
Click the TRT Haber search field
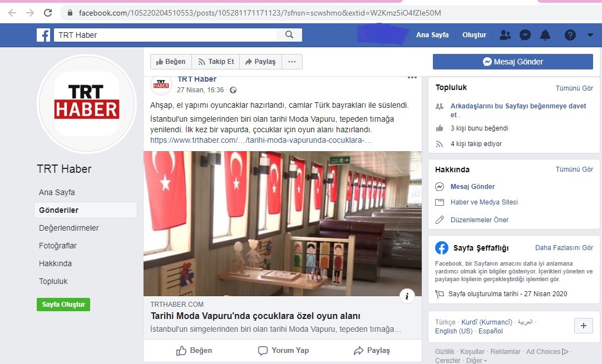165,35
